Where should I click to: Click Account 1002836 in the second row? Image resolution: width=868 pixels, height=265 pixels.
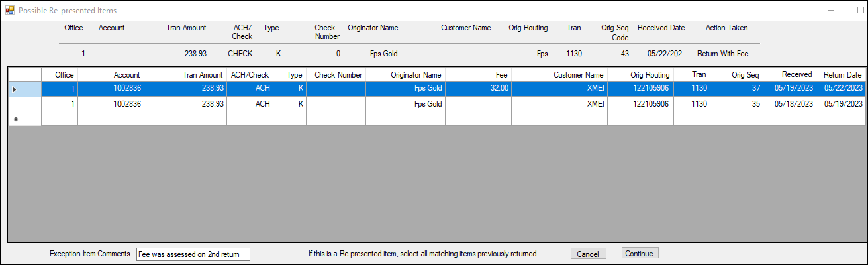[111, 104]
